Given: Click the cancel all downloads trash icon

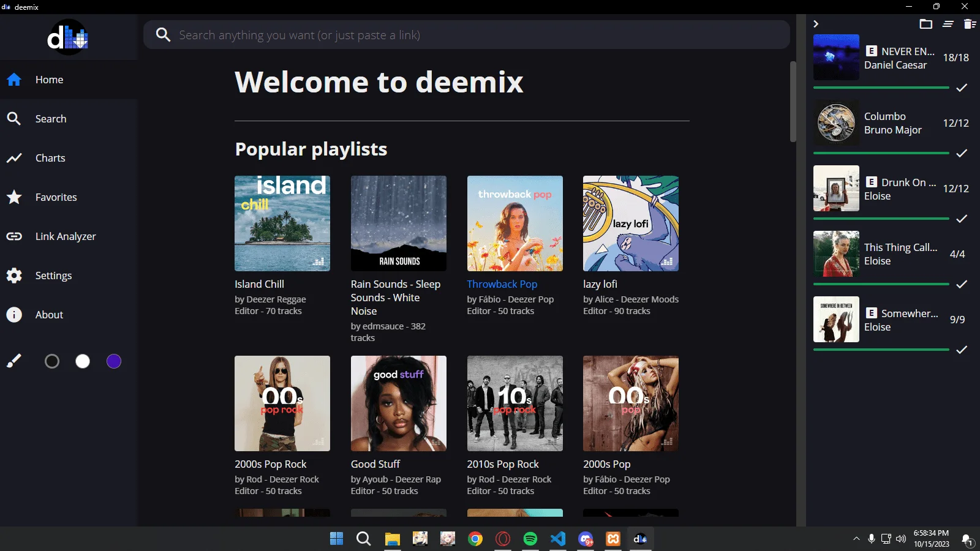Looking at the screenshot, I should point(970,24).
